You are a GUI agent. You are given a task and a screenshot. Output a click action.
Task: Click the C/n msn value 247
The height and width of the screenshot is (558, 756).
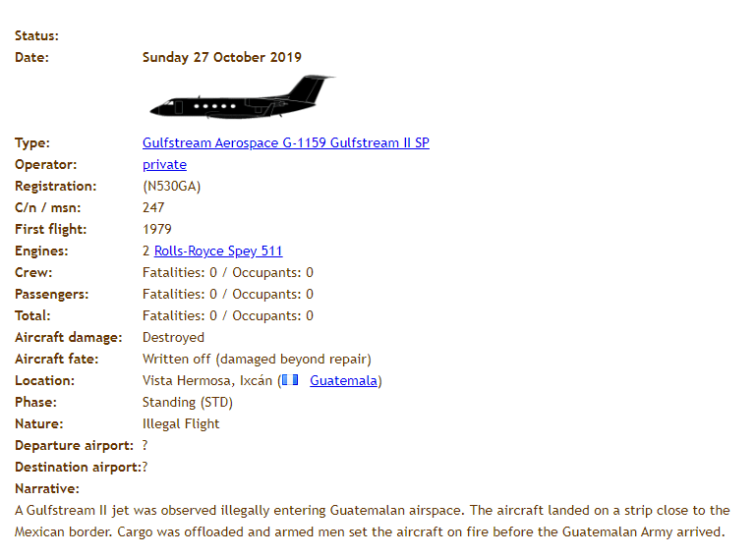(153, 207)
